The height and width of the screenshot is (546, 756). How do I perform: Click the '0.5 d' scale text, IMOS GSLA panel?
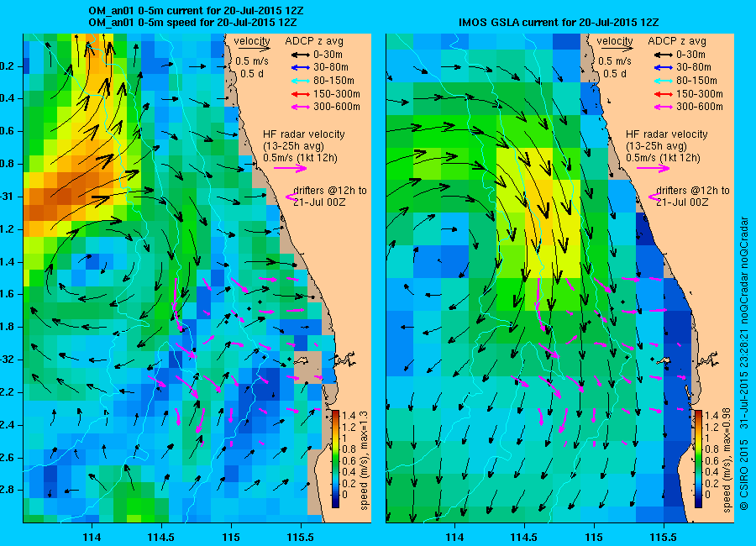[614, 74]
